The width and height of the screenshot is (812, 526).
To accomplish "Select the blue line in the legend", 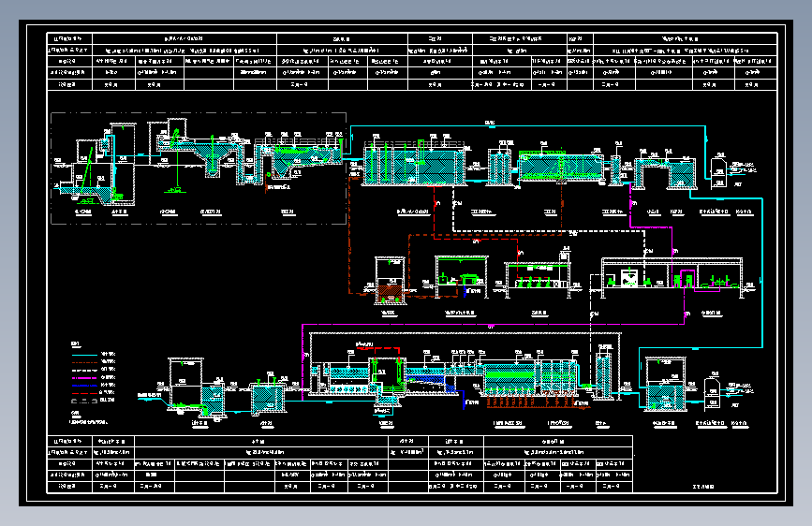I will point(84,386).
